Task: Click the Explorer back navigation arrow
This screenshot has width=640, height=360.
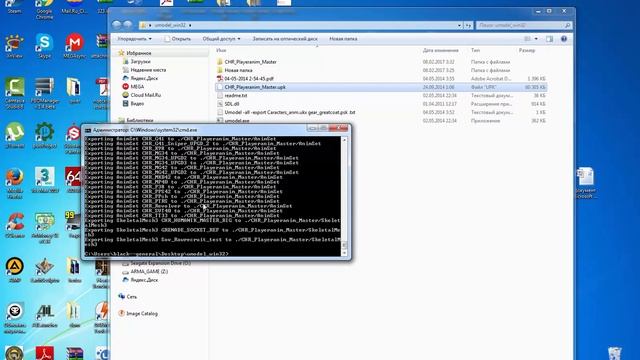Action: [117, 25]
